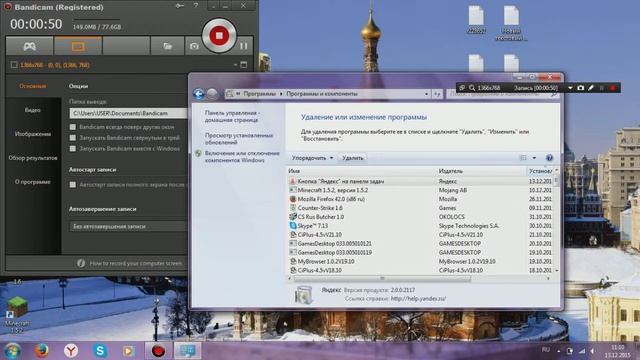Toggle 'Запускать Bandicam вместе с Windows' checkbox

point(73,149)
